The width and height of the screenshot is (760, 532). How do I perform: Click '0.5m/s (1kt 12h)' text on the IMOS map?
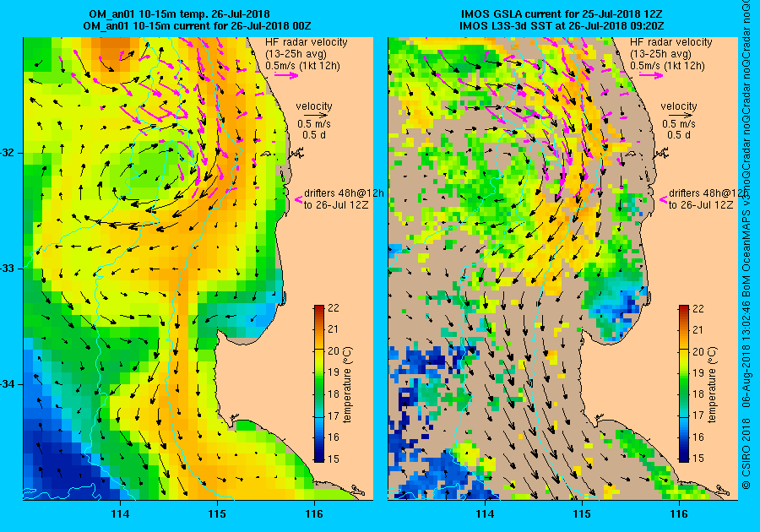668,66
